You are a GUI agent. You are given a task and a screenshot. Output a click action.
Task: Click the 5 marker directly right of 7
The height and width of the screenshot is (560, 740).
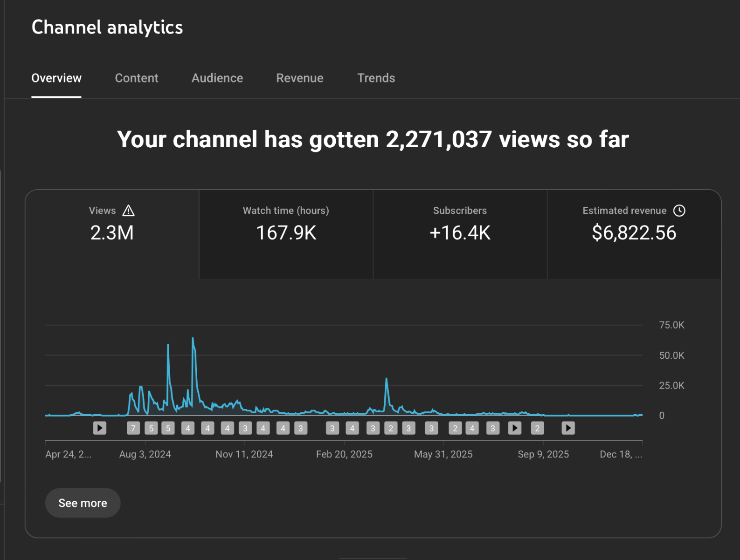[x=151, y=428]
